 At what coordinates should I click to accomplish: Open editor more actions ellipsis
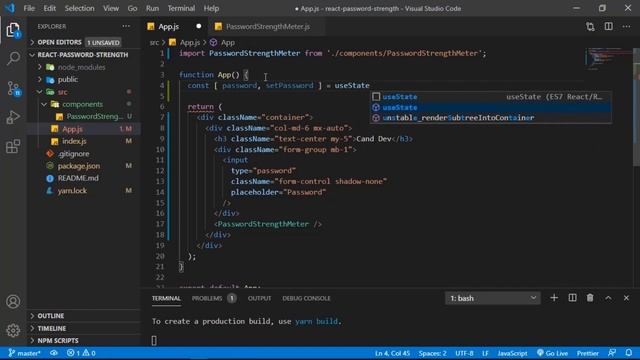point(627,27)
